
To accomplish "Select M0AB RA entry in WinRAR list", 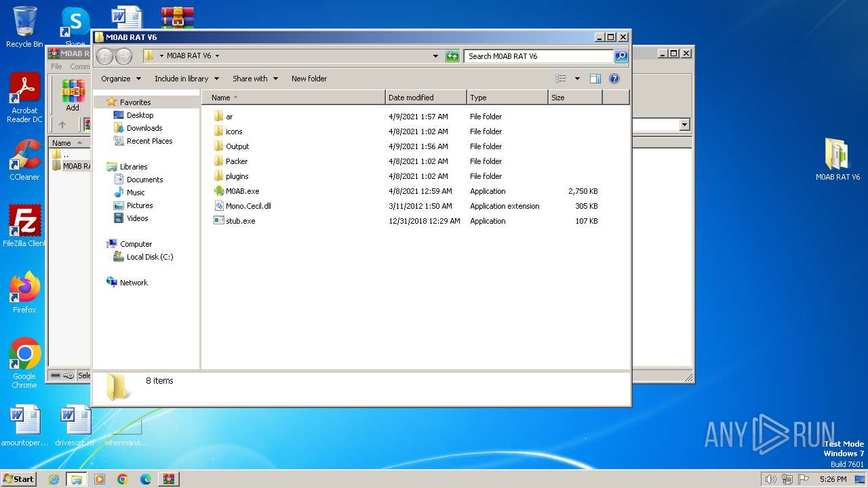I will tap(71, 166).
